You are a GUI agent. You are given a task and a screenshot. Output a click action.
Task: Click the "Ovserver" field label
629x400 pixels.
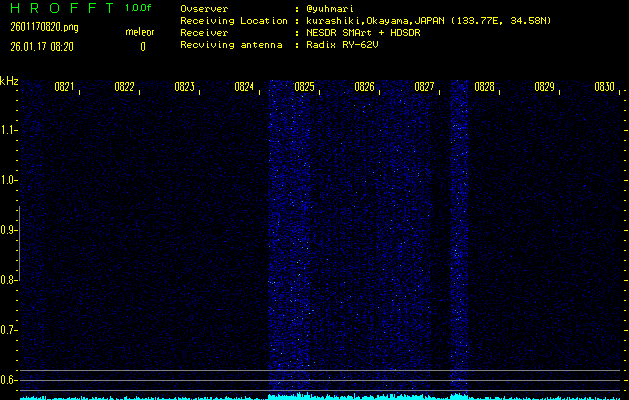pyautogui.click(x=204, y=9)
